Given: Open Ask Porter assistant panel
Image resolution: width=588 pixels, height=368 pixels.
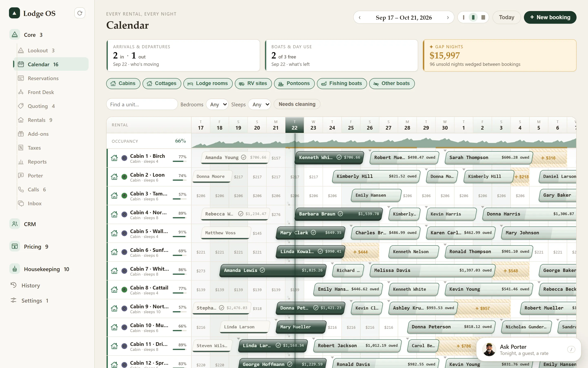Looking at the screenshot, I should pyautogui.click(x=529, y=350).
